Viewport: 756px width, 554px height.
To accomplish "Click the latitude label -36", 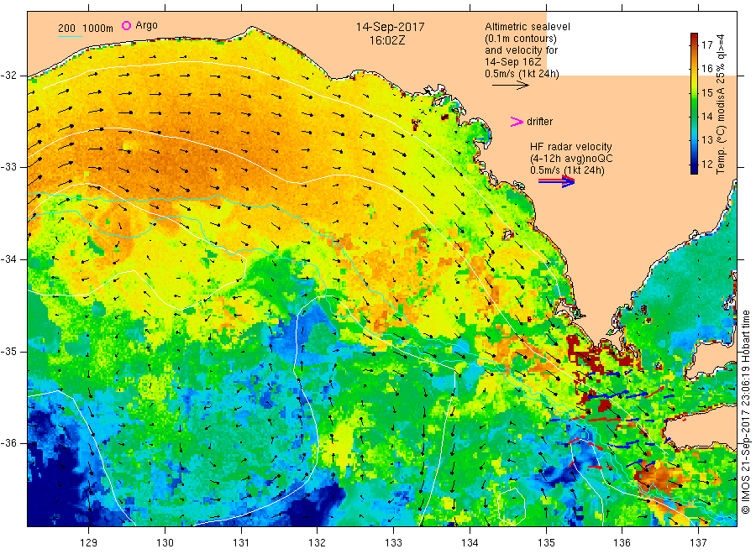I will tap(8, 443).
